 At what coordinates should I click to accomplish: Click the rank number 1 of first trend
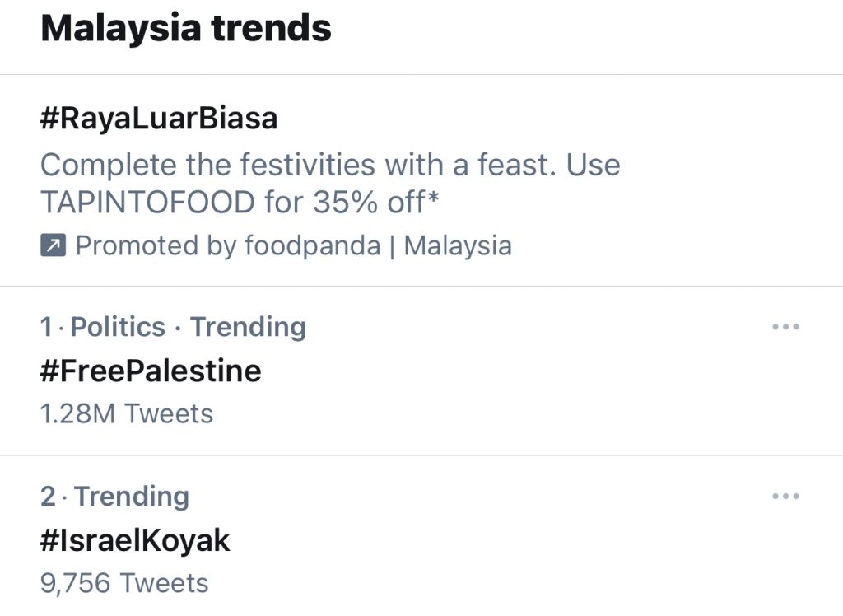click(46, 327)
